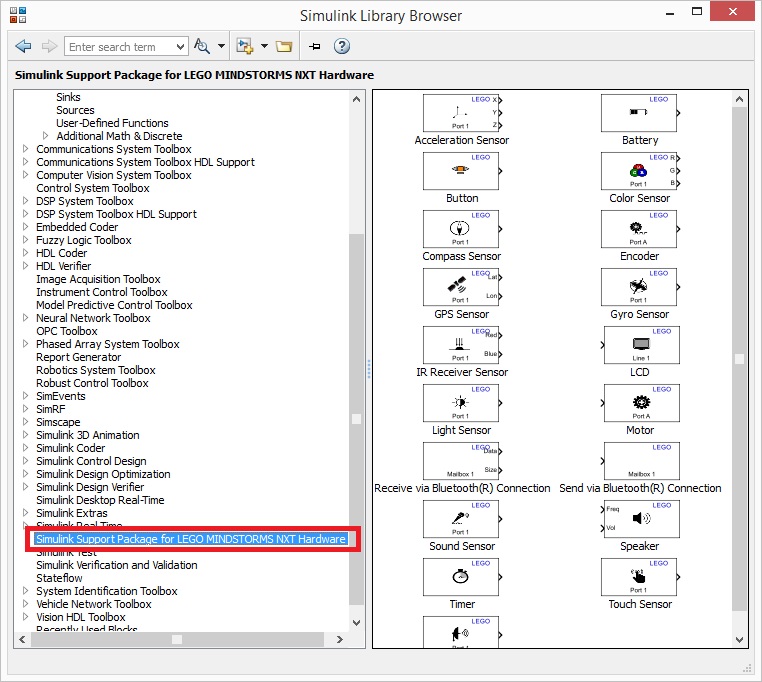Screen dimensions: 762x682
Task: Select Simulink Verification and Validation
Action: tap(117, 565)
